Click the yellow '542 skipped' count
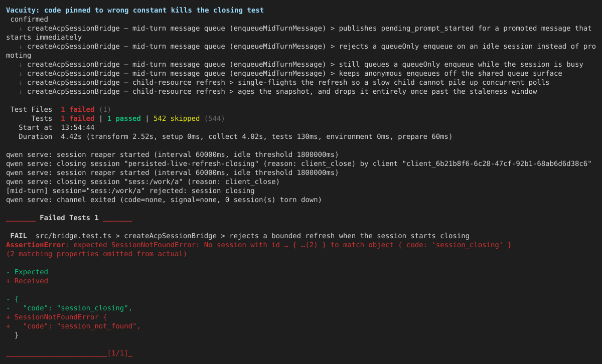602x364 pixels. pos(177,118)
